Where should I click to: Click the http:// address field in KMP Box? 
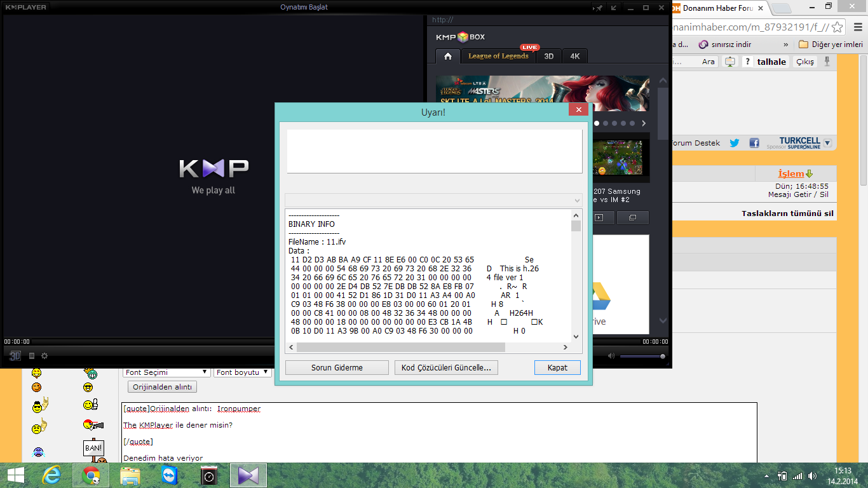546,20
